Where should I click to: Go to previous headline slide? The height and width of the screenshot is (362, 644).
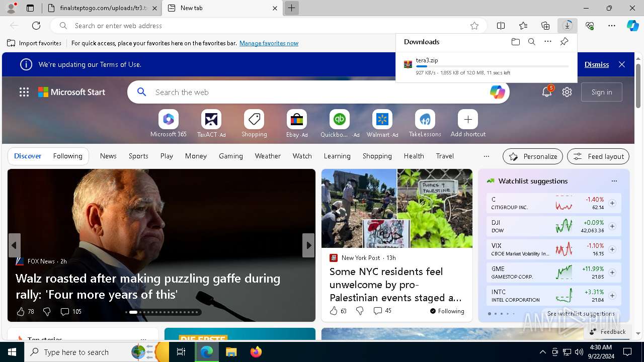pos(14,245)
